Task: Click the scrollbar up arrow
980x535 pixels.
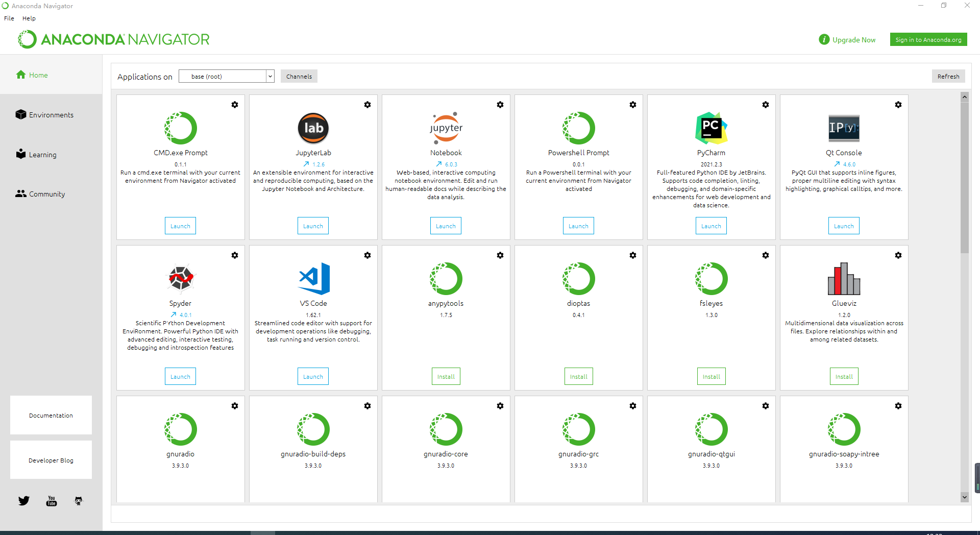Action: pyautogui.click(x=964, y=97)
